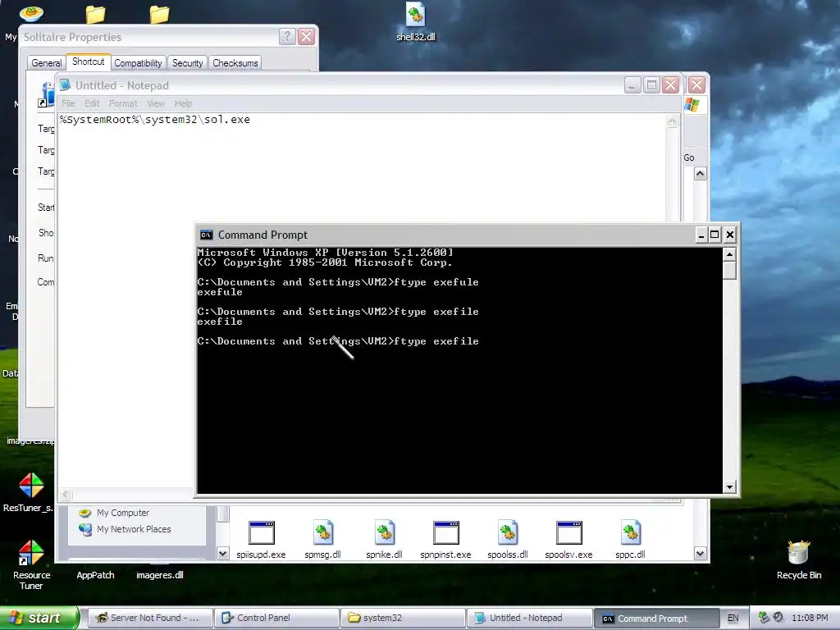Click Notepad vertical scrollbar up arrow
The height and width of the screenshot is (630, 840).
(672, 121)
